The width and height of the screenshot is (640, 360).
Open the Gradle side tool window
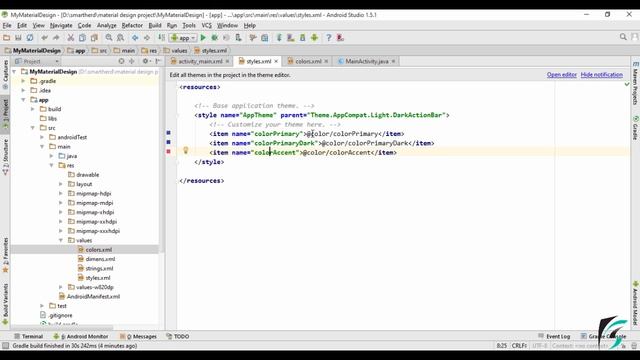click(x=636, y=128)
